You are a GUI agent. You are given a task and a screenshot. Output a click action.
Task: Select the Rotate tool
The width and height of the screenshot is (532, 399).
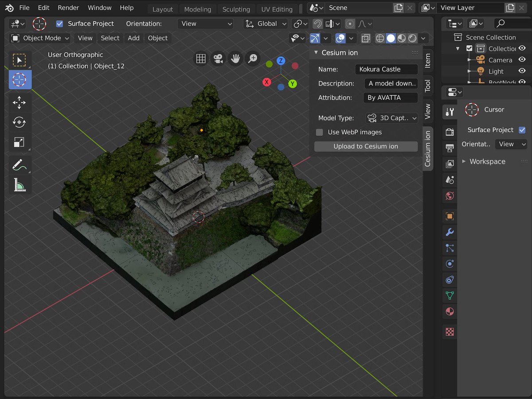point(19,122)
